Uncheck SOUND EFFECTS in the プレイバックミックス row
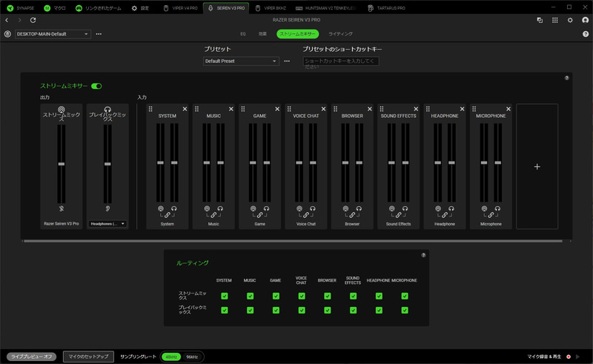 point(353,311)
